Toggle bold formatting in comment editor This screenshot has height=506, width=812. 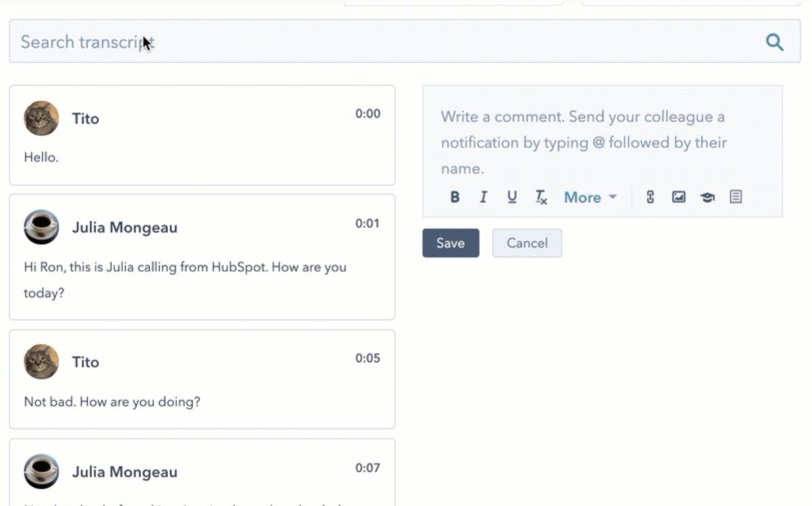pos(455,198)
